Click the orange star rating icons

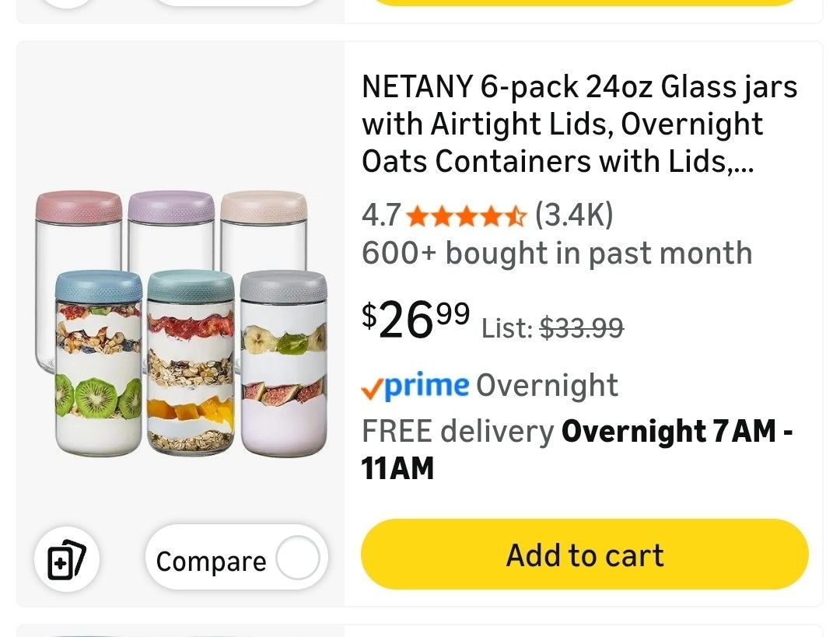coord(467,215)
